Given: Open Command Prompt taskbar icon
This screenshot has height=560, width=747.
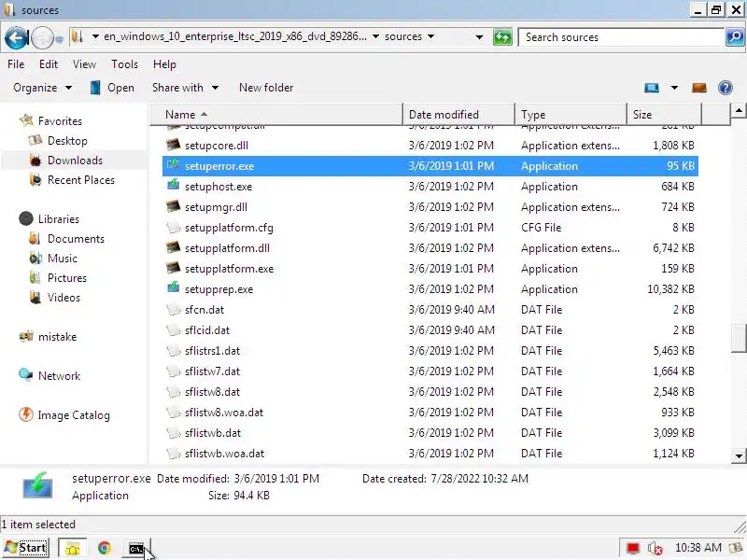Looking at the screenshot, I should tap(136, 549).
